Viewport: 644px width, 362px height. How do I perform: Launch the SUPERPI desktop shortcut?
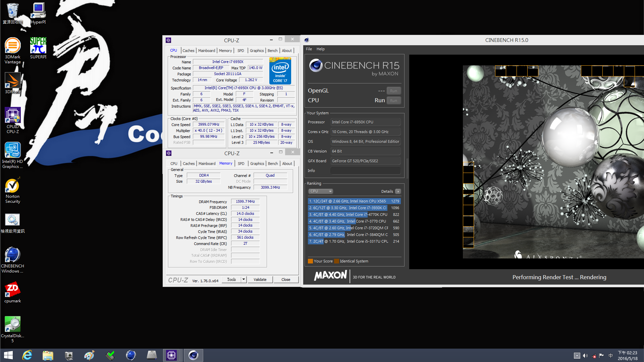click(38, 48)
